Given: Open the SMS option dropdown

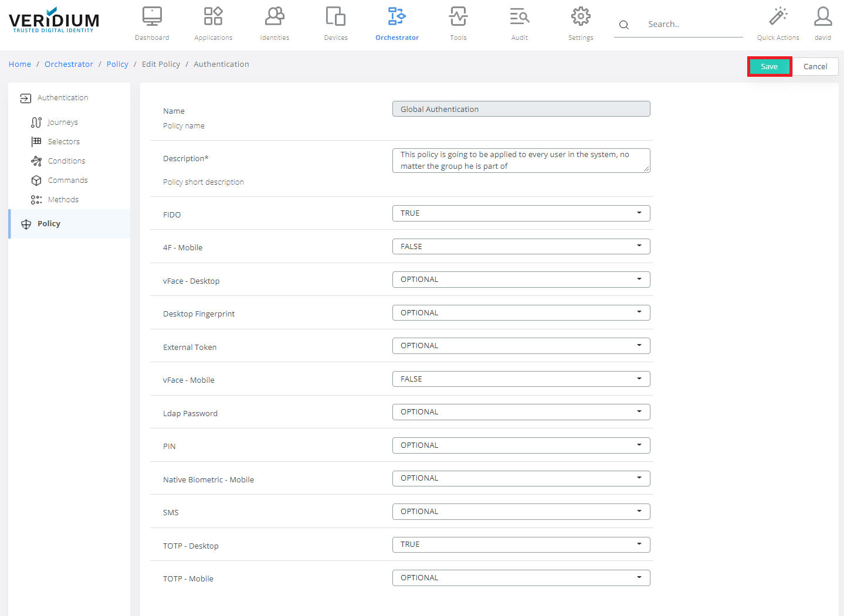Looking at the screenshot, I should [x=521, y=512].
